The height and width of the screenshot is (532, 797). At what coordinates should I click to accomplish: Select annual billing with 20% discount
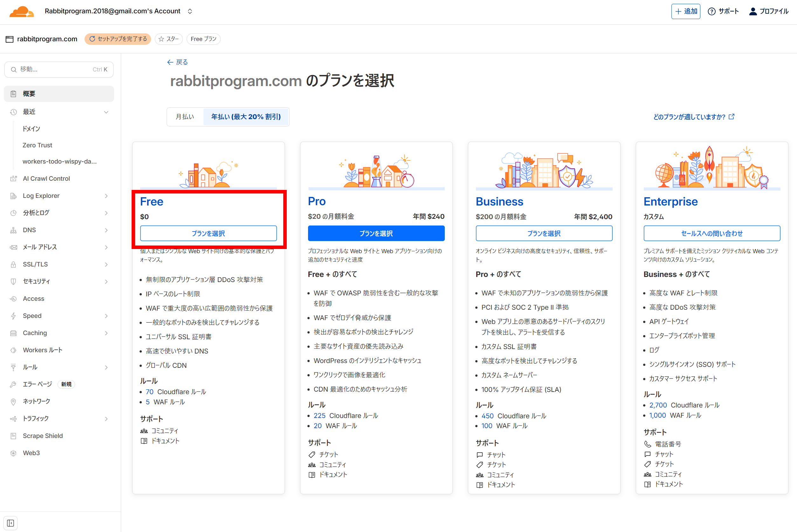coord(246,117)
